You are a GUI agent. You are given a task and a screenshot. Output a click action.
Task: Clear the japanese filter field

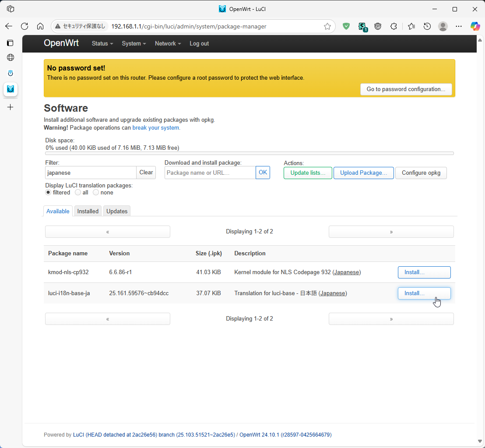(146, 172)
